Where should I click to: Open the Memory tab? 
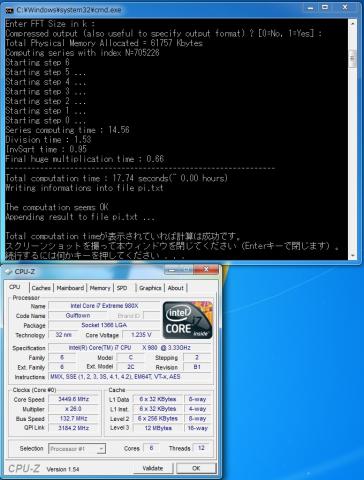tap(100, 288)
